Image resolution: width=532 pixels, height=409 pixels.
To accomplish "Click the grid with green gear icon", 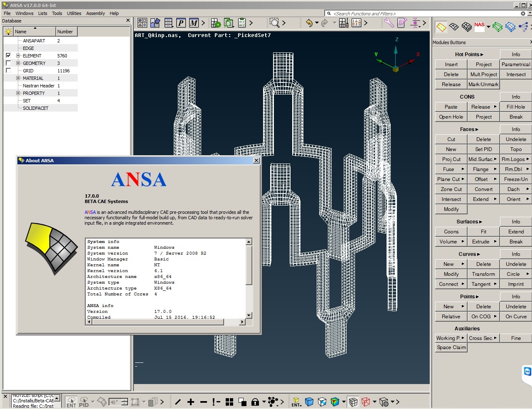I will [216, 23].
